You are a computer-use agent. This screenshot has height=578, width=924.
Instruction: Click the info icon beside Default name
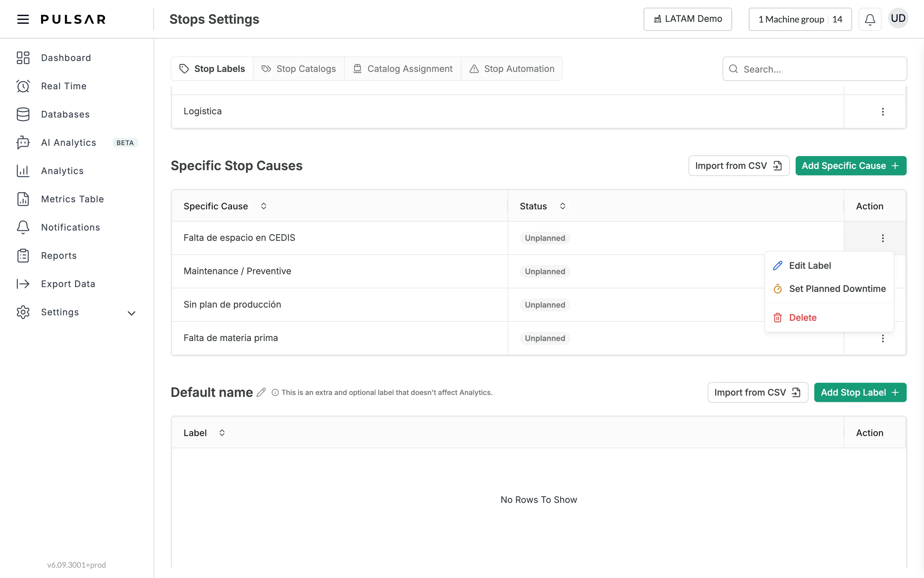click(x=275, y=392)
